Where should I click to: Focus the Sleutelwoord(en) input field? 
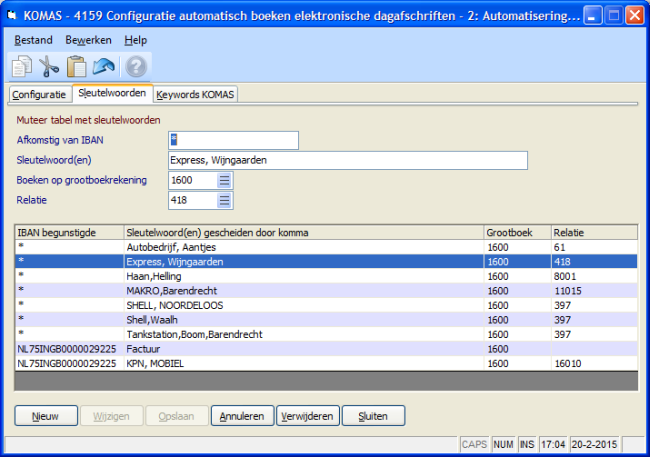pyautogui.click(x=348, y=160)
